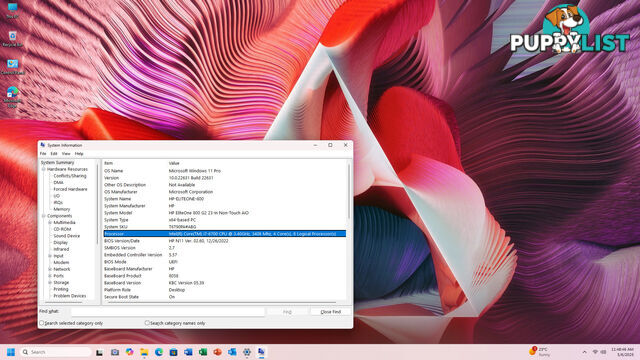This screenshot has width=640, height=360.
Task: Launch PowerPoint from the taskbar
Action: coord(218,352)
